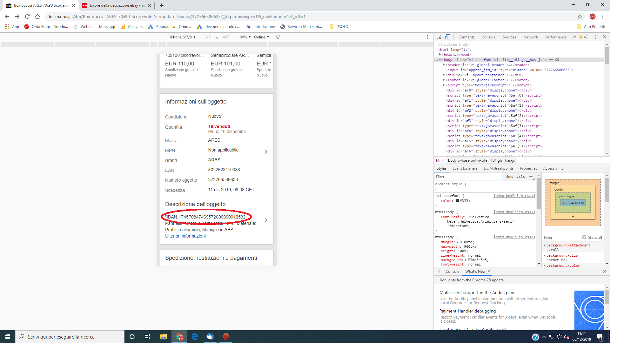This screenshot has width=644, height=343.
Task: Switch to the Performance tab
Action: [x=556, y=37]
